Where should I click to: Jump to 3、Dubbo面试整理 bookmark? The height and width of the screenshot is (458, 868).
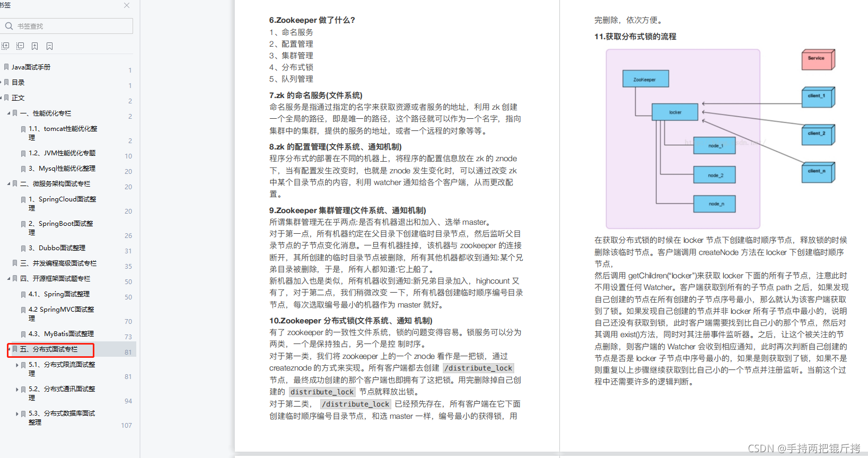[x=57, y=248]
